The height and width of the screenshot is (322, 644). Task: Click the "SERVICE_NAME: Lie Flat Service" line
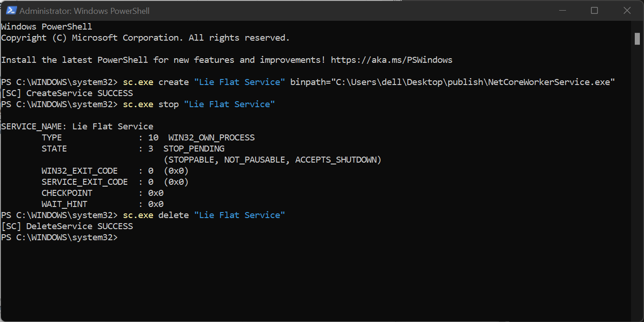tap(77, 127)
